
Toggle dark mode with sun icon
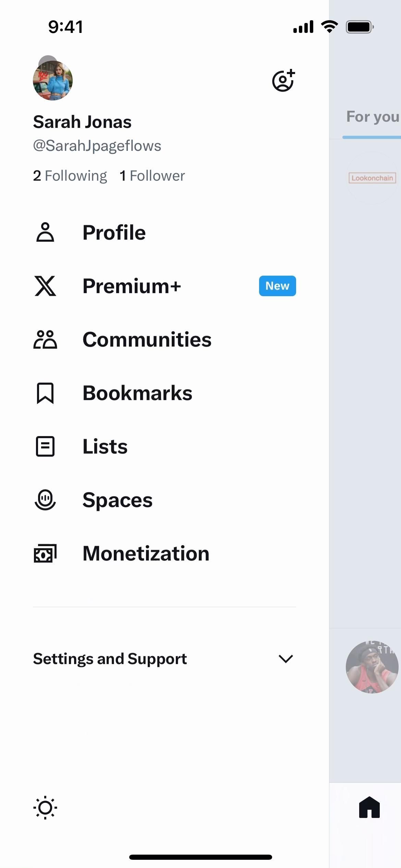(45, 808)
